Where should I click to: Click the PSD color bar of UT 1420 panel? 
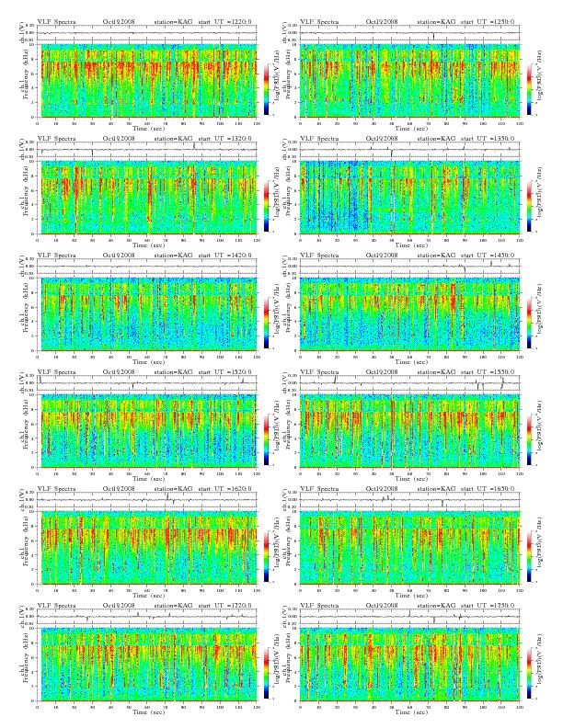(x=266, y=323)
